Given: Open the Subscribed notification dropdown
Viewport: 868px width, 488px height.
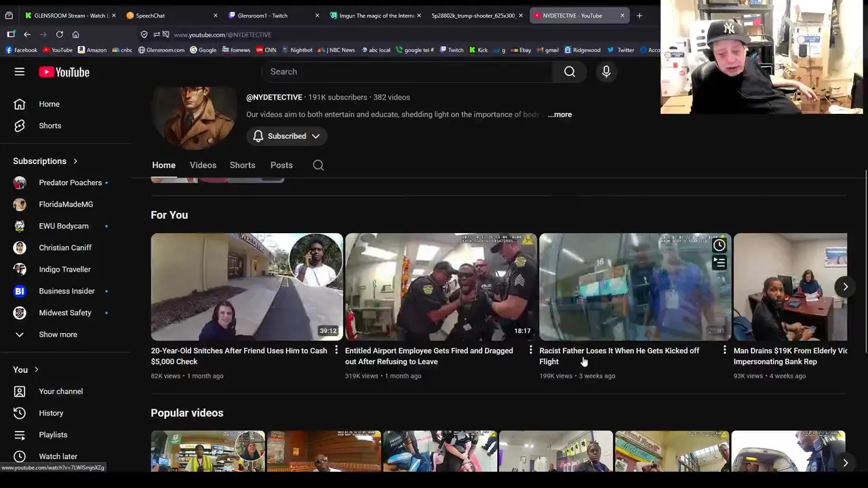Looking at the screenshot, I should [x=286, y=136].
